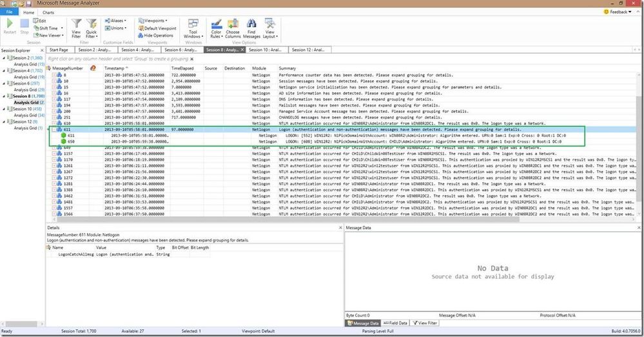644x337 pixels.
Task: Switch to the Message Data bottom tab
Action: point(363,323)
